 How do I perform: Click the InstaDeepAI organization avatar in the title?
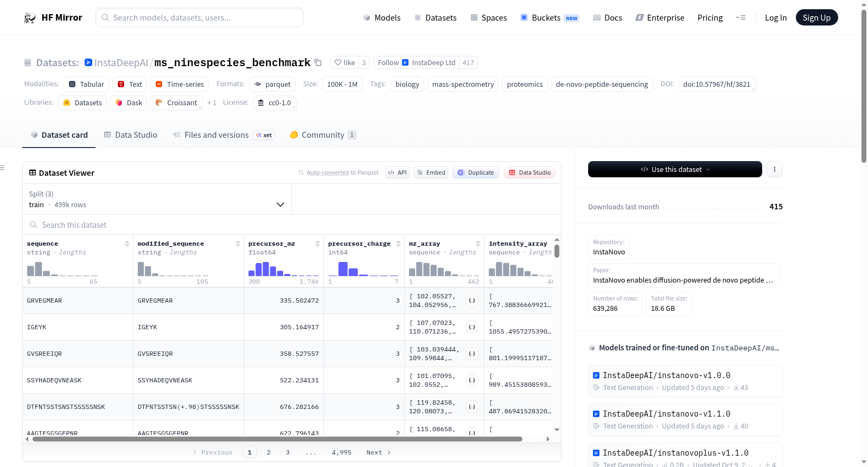point(88,63)
